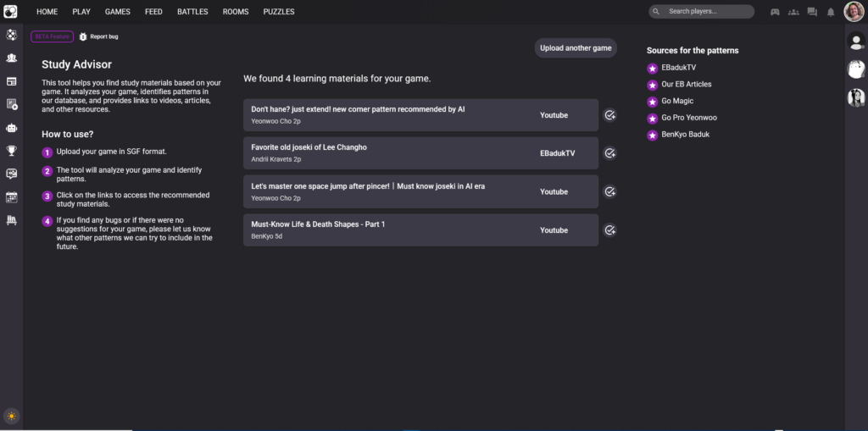Open your profile avatar in top-right corner
This screenshot has height=431, width=868.
point(854,12)
